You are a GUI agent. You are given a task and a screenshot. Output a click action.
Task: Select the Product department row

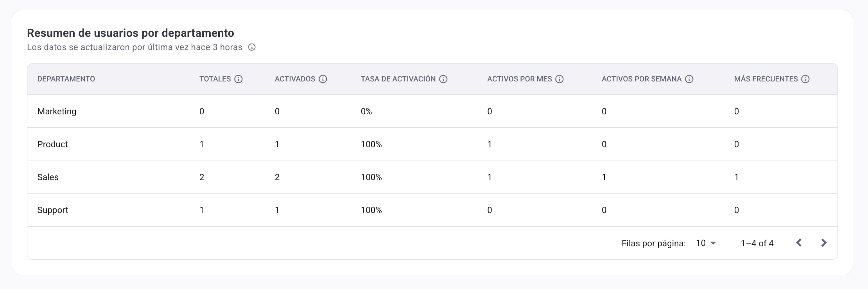point(432,144)
